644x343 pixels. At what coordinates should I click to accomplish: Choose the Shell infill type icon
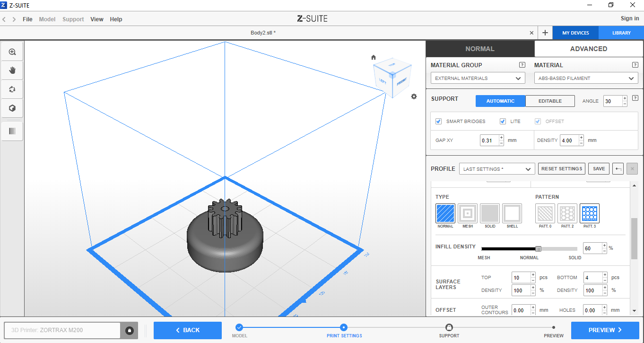[x=512, y=213]
